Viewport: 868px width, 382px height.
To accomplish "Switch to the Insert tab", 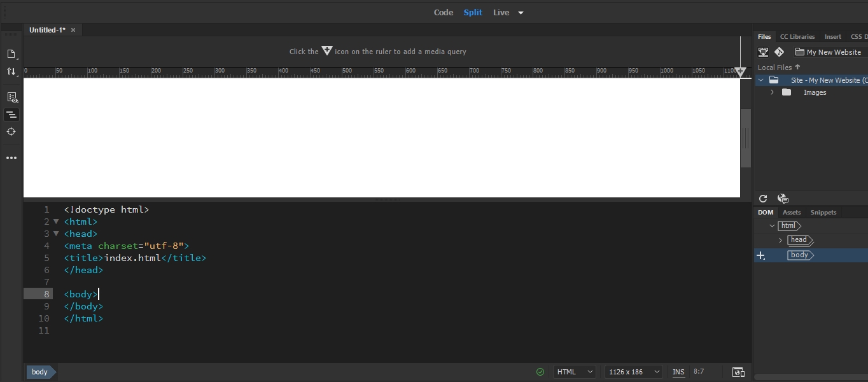I will pos(832,36).
